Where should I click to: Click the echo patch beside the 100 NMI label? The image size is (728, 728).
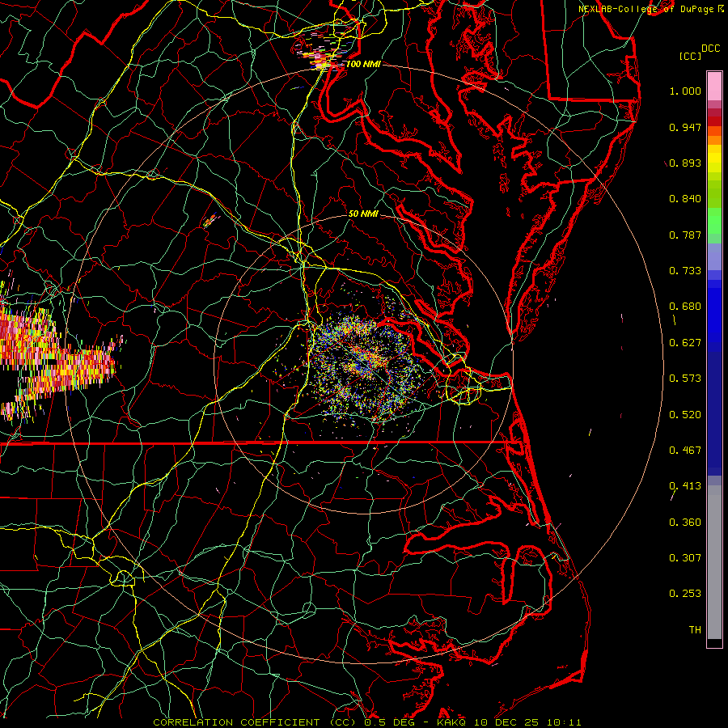point(323,51)
